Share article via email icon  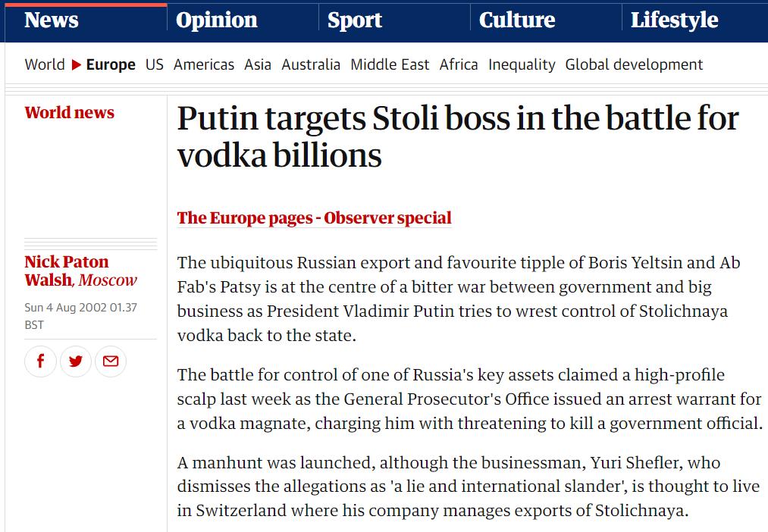click(111, 361)
